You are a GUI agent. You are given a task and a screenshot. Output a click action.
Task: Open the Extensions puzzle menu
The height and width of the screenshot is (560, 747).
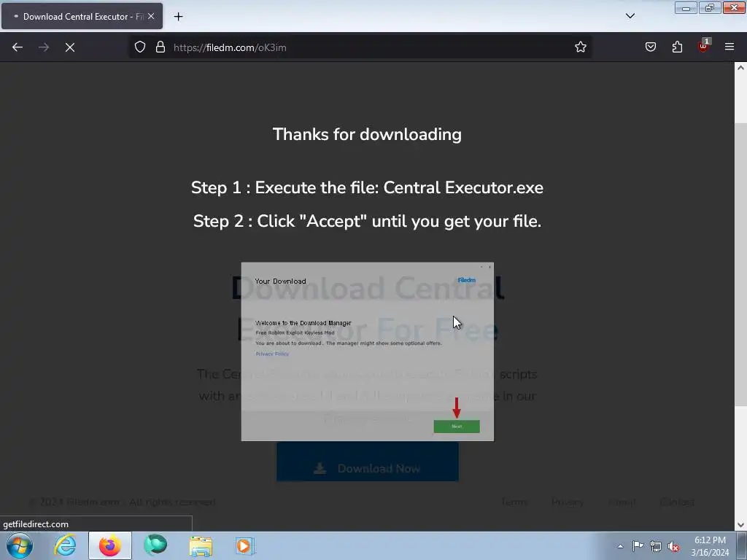point(677,47)
